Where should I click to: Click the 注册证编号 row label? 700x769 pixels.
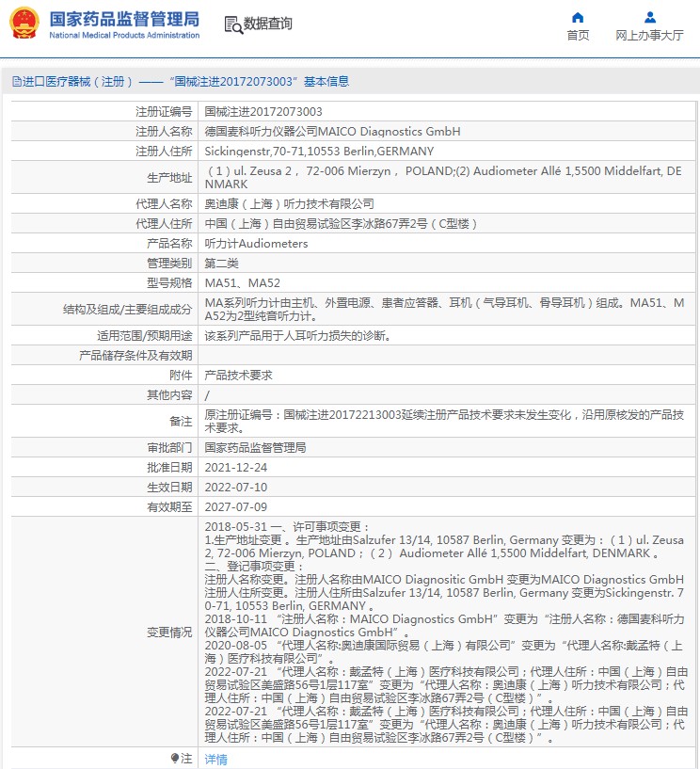(x=164, y=112)
